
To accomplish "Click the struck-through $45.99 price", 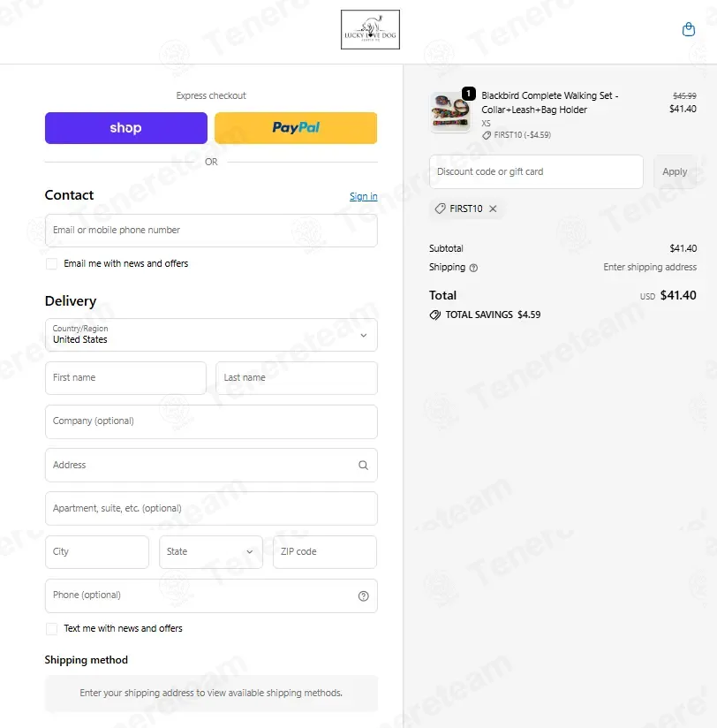I will point(684,95).
